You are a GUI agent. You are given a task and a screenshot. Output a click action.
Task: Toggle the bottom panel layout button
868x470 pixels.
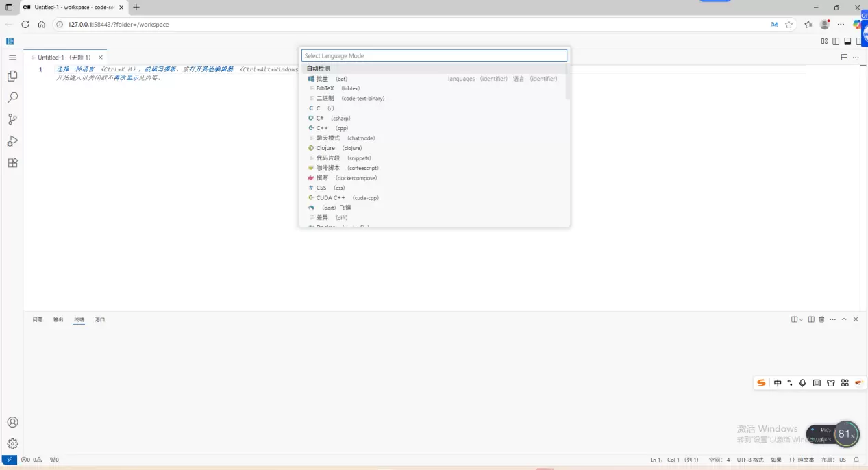tap(847, 41)
